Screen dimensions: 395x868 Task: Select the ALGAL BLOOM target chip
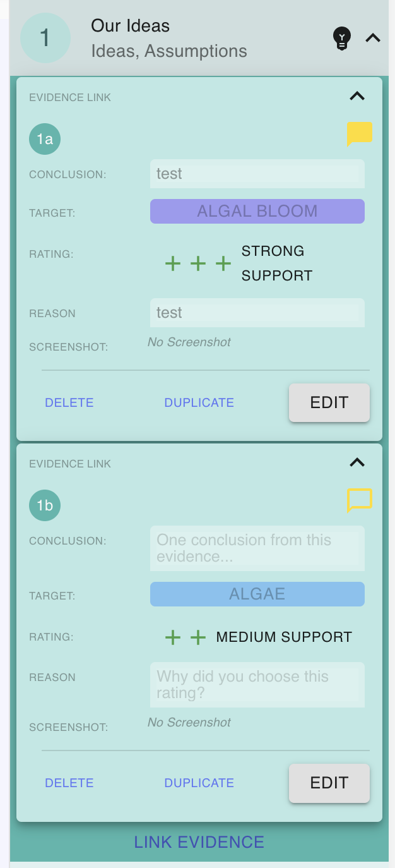click(x=257, y=211)
